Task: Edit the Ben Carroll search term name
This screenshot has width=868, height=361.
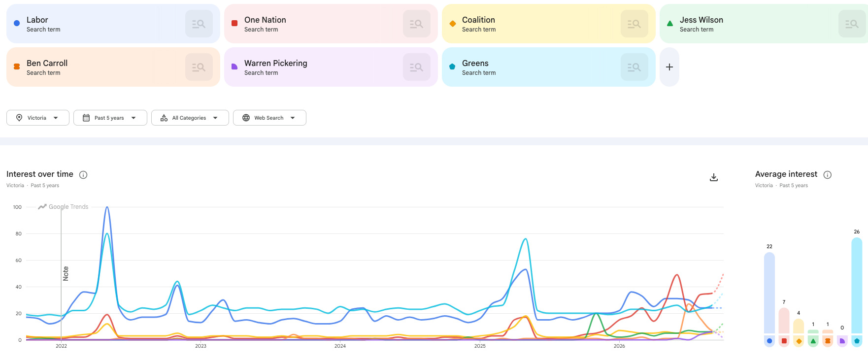Action: click(47, 63)
